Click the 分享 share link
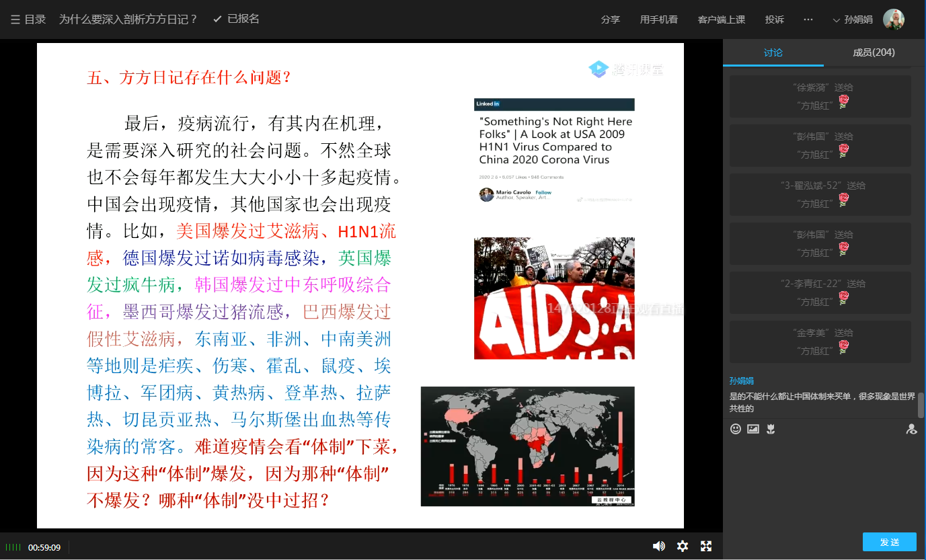The height and width of the screenshot is (560, 926). [x=611, y=19]
